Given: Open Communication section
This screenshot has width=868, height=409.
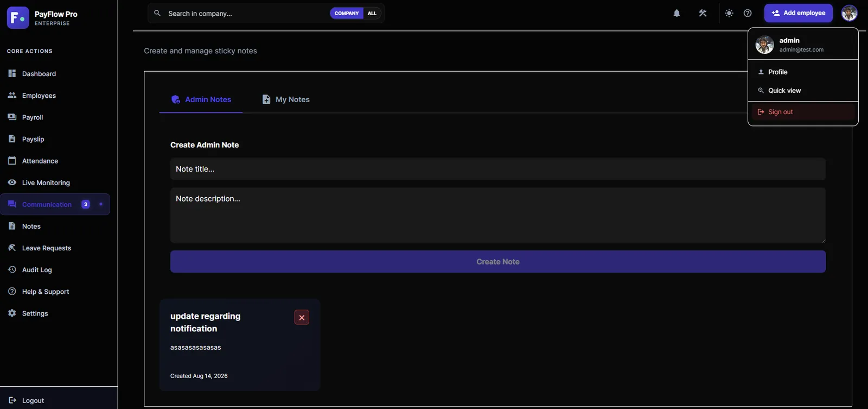Looking at the screenshot, I should (x=55, y=204).
